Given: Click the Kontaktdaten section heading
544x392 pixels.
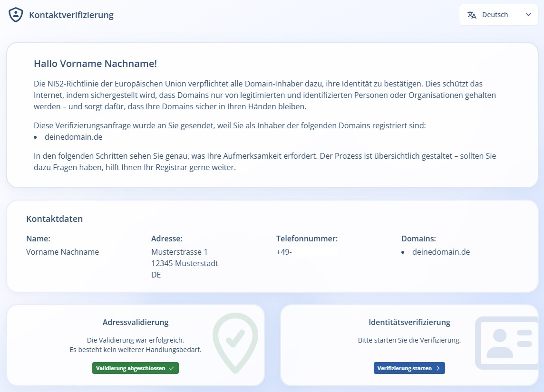Looking at the screenshot, I should pyautogui.click(x=54, y=219).
